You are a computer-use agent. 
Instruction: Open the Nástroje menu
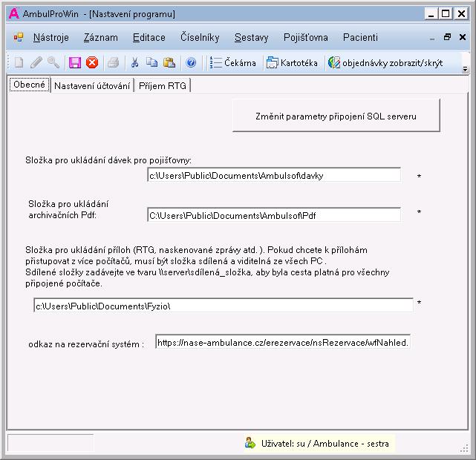pyautogui.click(x=51, y=37)
